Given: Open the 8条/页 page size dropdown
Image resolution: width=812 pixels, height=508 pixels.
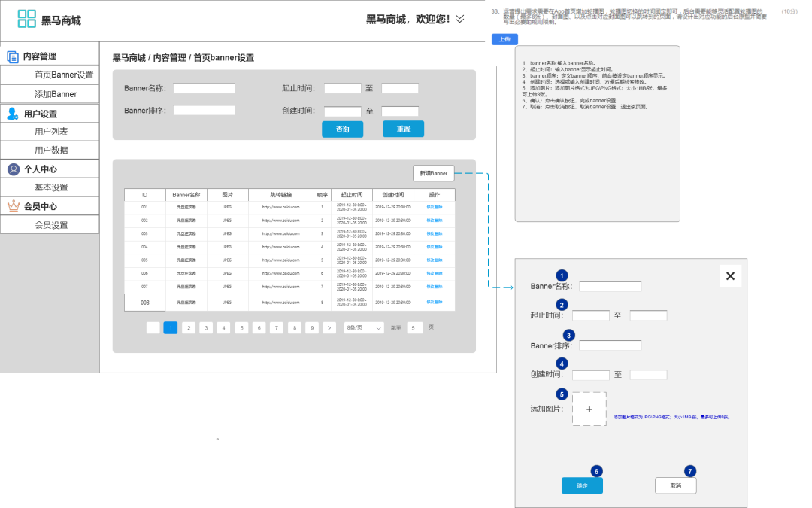Looking at the screenshot, I should [x=364, y=327].
